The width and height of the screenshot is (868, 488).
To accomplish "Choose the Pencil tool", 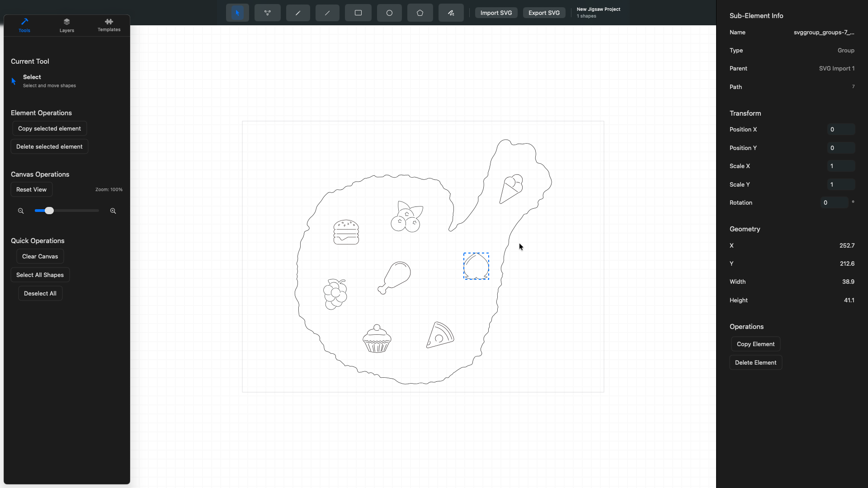I will click(298, 13).
